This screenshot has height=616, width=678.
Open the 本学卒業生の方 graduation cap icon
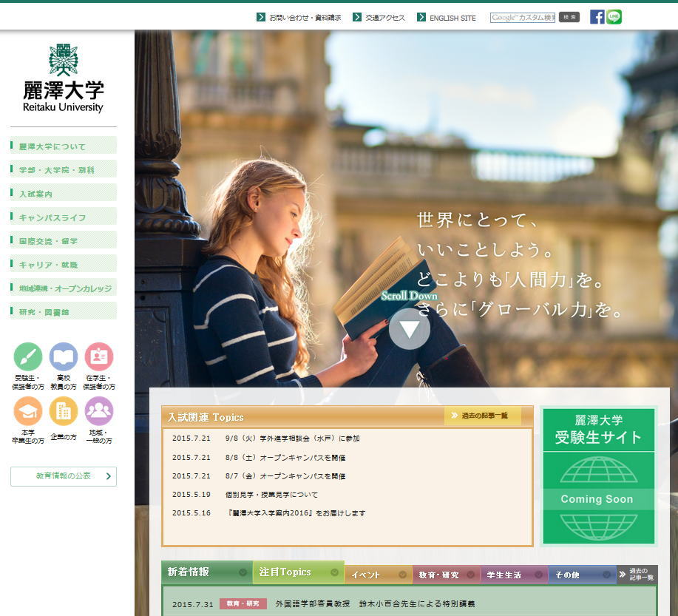click(x=28, y=411)
